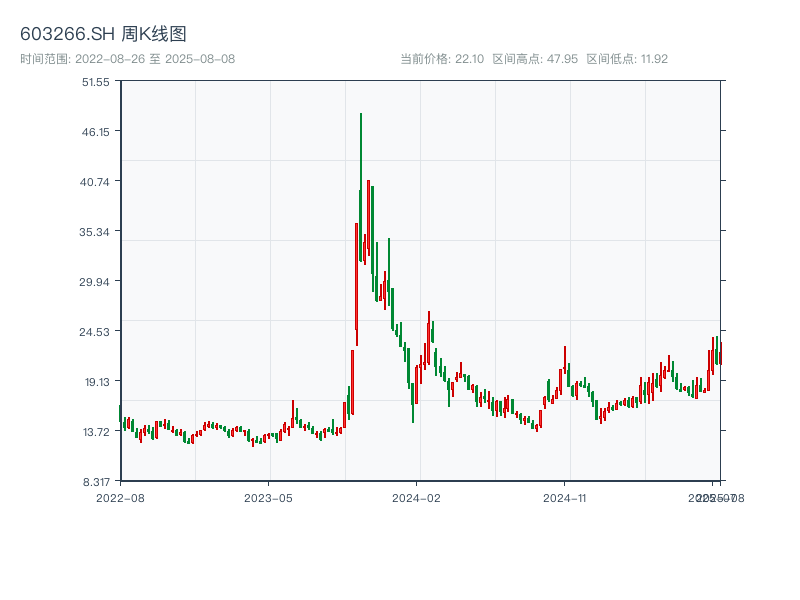Screen dimensions: 800x600
Task: Click the x-axis label 2024-02
Action: click(416, 498)
